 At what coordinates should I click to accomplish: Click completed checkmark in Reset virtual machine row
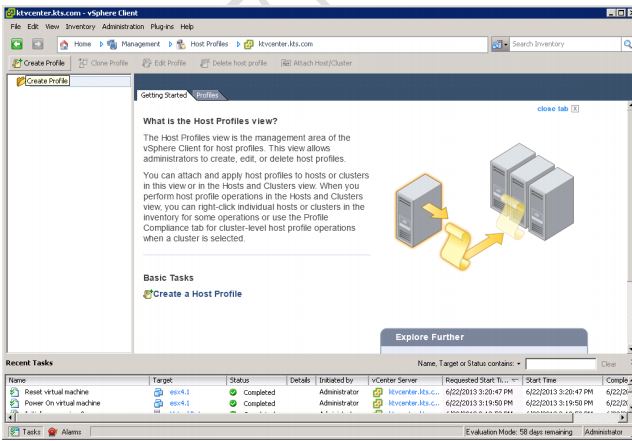[x=233, y=392]
